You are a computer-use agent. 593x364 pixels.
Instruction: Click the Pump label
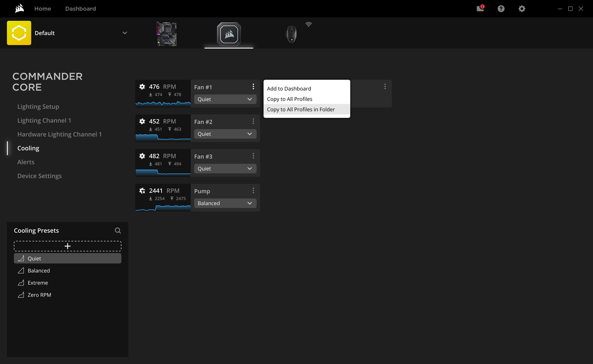202,191
